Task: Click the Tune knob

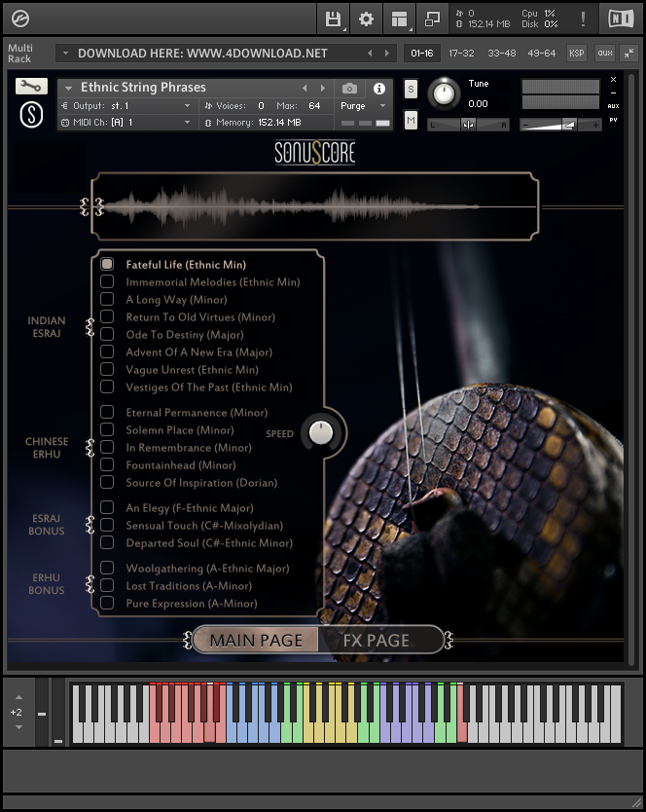Action: 444,93
